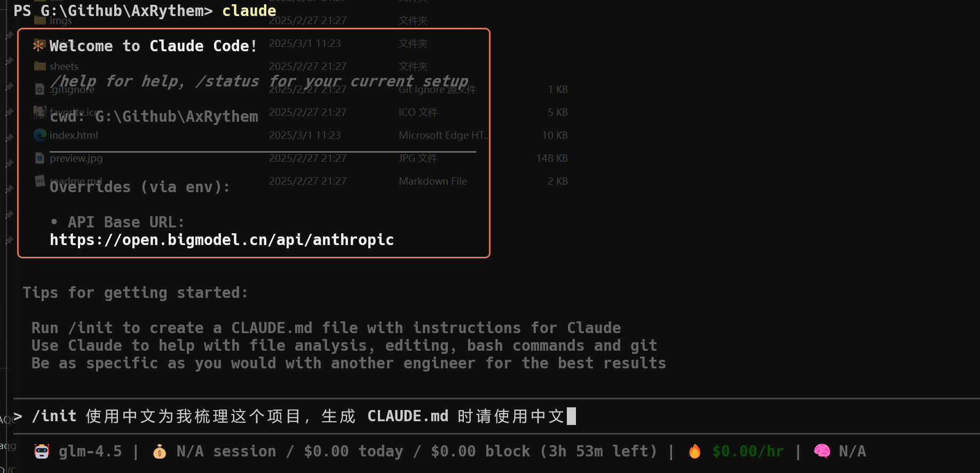The image size is (980, 473).
Task: Click the '2025/3/1 11:23' date for index.html
Action: tap(305, 135)
